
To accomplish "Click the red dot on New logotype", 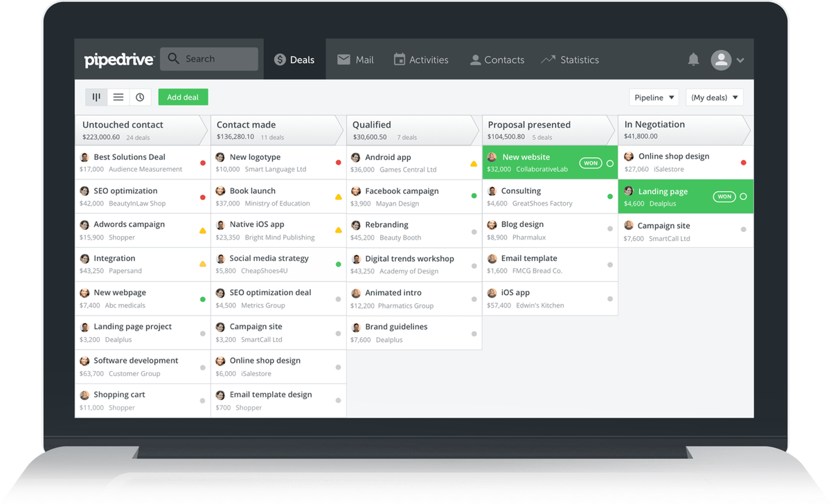I will (x=339, y=163).
